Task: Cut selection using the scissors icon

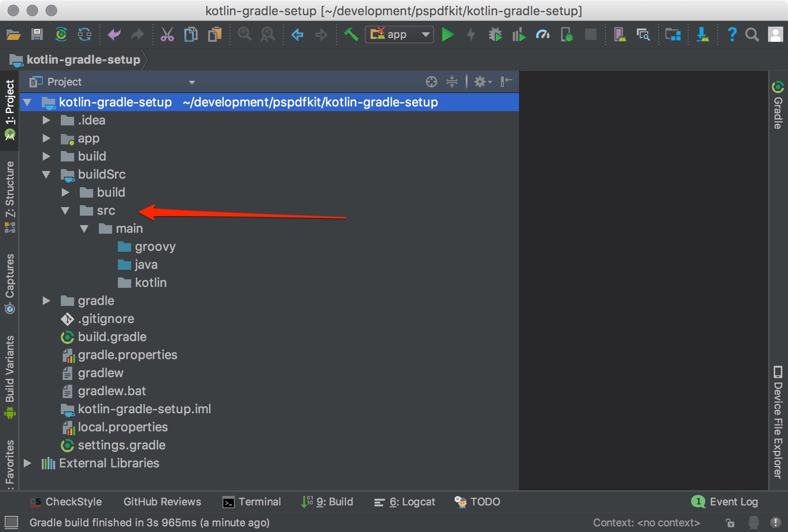Action: [167, 34]
